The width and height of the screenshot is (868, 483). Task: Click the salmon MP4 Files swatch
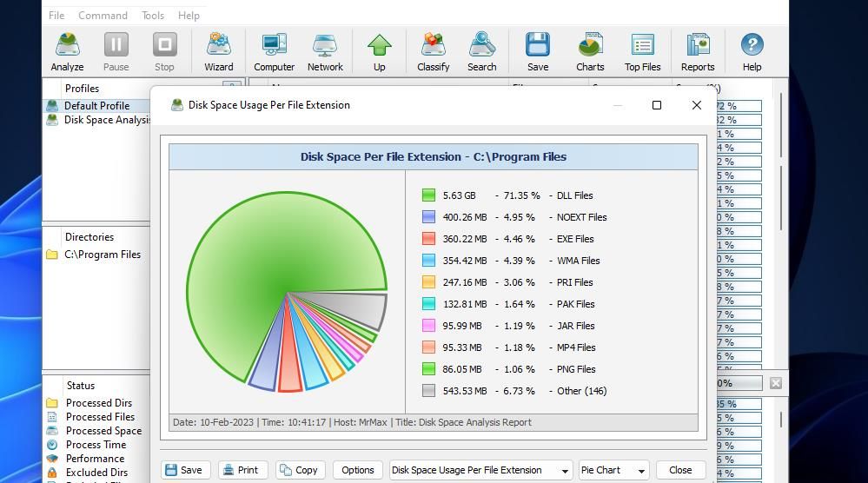pyautogui.click(x=428, y=347)
